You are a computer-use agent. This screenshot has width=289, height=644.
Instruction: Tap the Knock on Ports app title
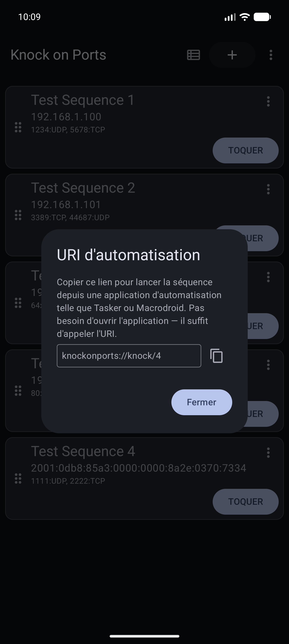pyautogui.click(x=58, y=55)
